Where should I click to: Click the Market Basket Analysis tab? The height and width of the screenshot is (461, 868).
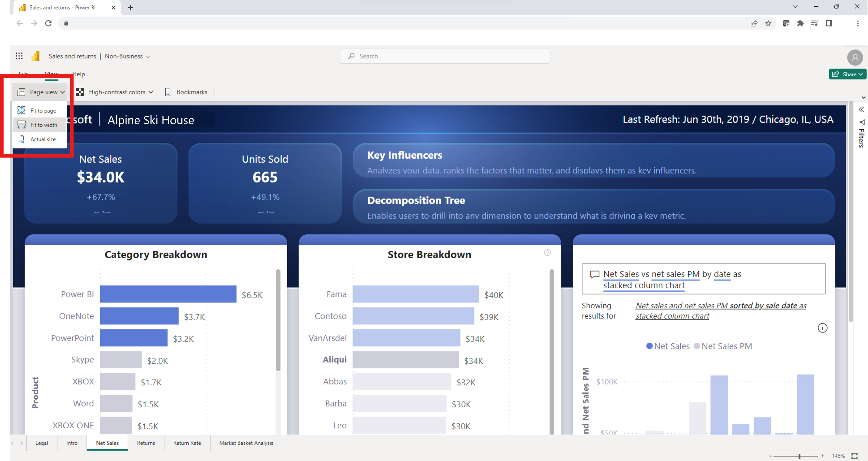pos(246,443)
